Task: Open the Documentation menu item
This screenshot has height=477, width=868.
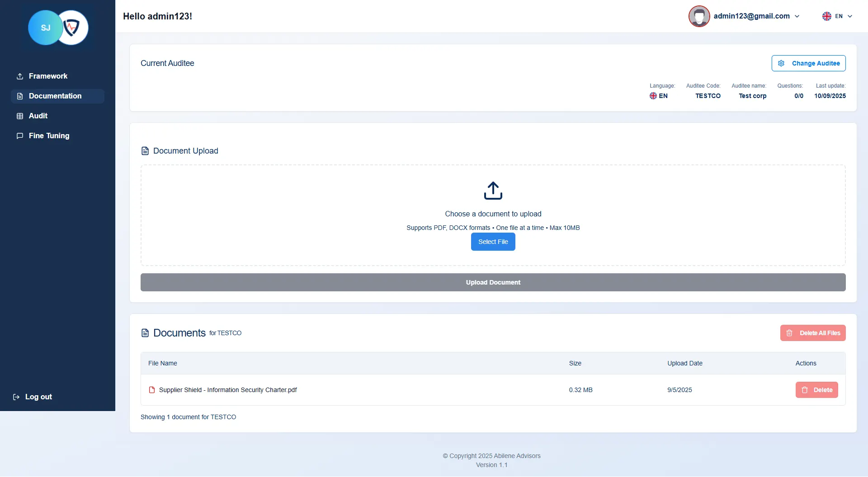Action: 55,96
